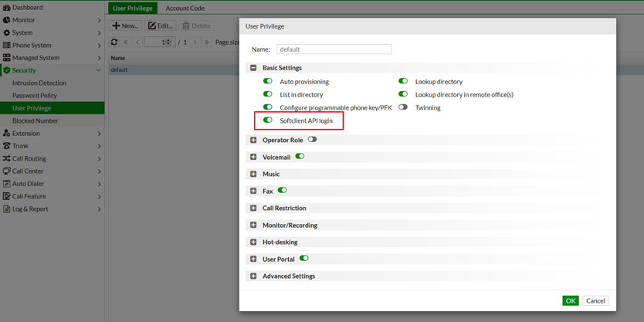Switch to the Account Code tab
Screen dimensions: 644x322
185,8
